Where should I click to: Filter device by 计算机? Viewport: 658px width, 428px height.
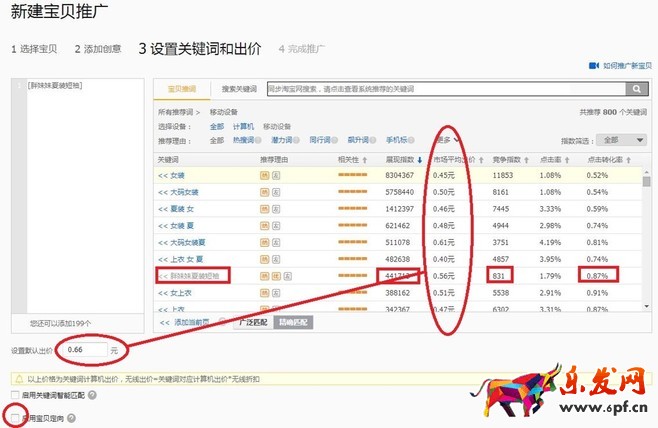click(243, 127)
